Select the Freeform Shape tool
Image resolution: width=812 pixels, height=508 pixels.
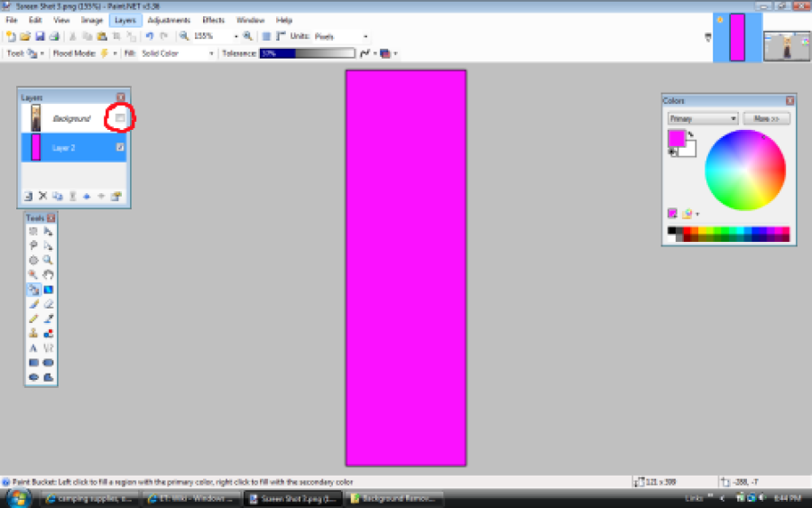(48, 377)
